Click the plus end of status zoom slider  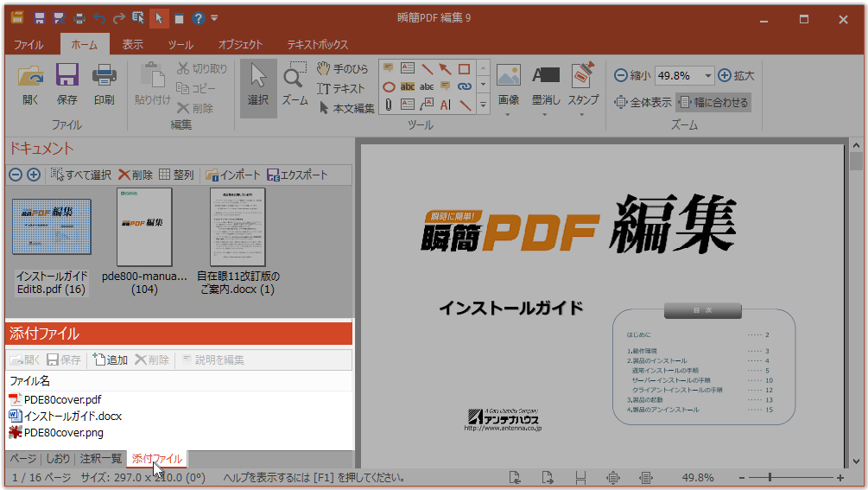click(840, 477)
